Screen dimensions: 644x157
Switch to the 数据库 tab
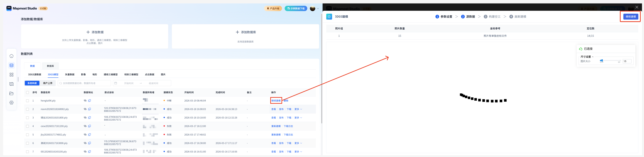click(50, 66)
